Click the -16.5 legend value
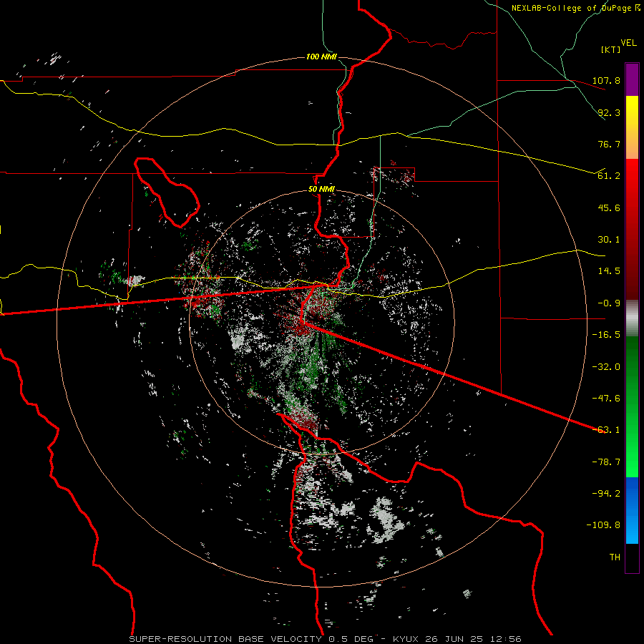Screen dimensions: 644x644 [x=606, y=335]
